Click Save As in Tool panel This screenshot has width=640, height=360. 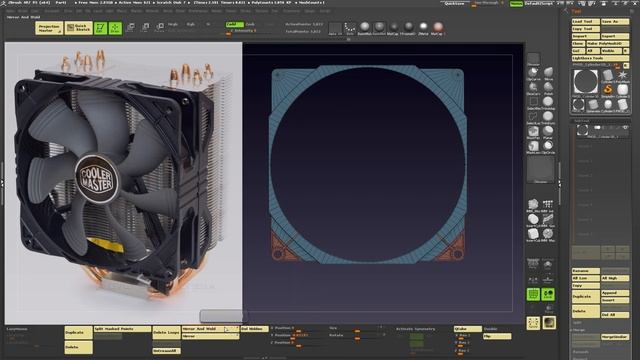pyautogui.click(x=615, y=21)
